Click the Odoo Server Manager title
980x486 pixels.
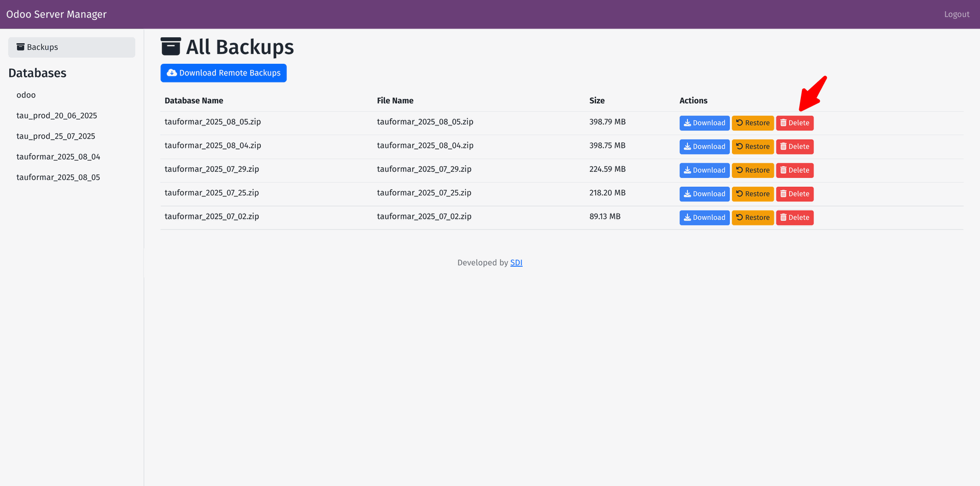[56, 14]
